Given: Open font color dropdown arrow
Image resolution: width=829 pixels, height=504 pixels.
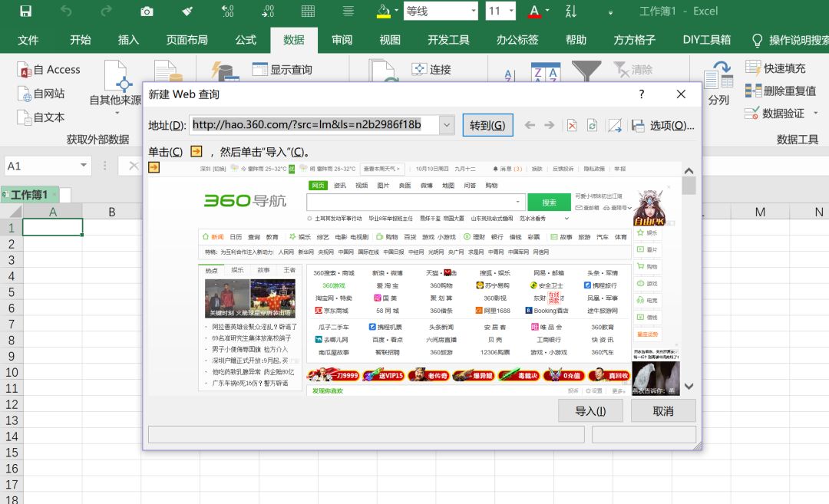Looking at the screenshot, I should 547,11.
